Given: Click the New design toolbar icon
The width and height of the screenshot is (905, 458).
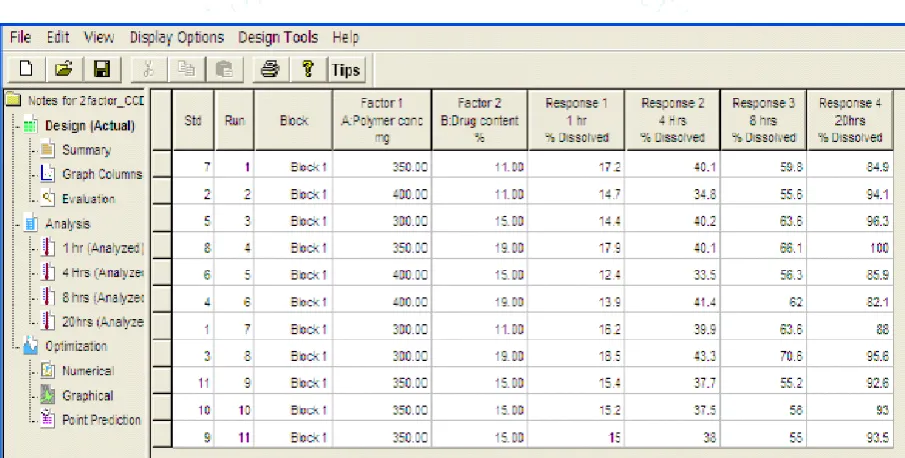Looking at the screenshot, I should point(26,70).
